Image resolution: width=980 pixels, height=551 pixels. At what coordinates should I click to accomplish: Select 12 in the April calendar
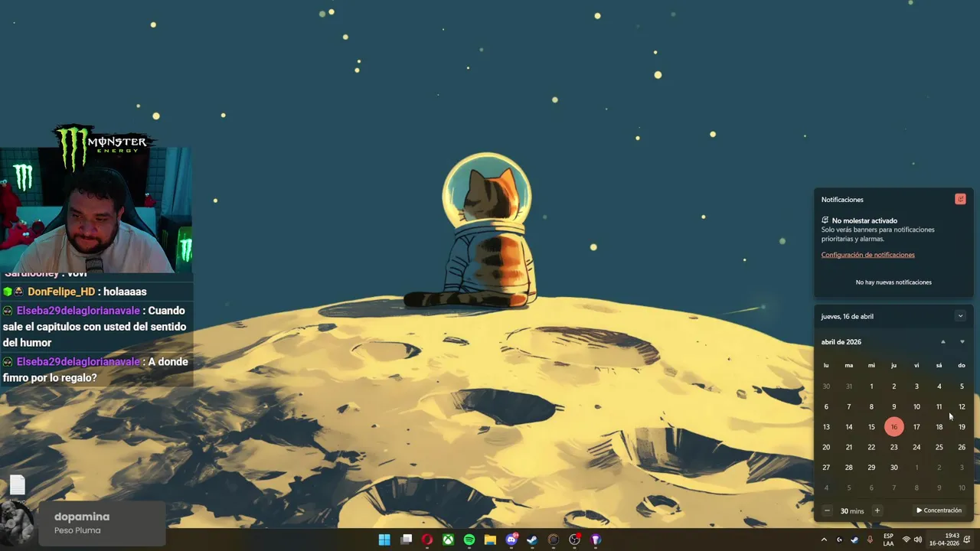pyautogui.click(x=962, y=406)
